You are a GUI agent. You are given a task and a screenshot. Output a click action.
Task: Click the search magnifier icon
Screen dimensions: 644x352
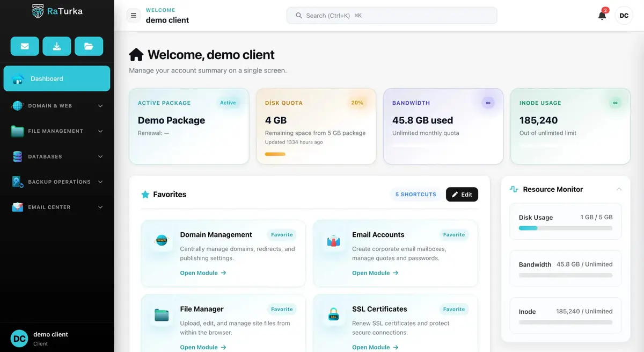point(299,16)
